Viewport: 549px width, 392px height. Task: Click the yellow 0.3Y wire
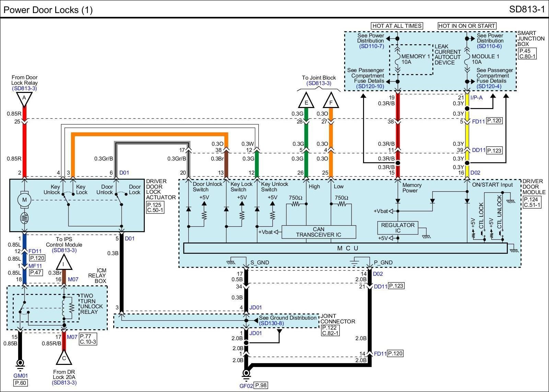click(467, 135)
